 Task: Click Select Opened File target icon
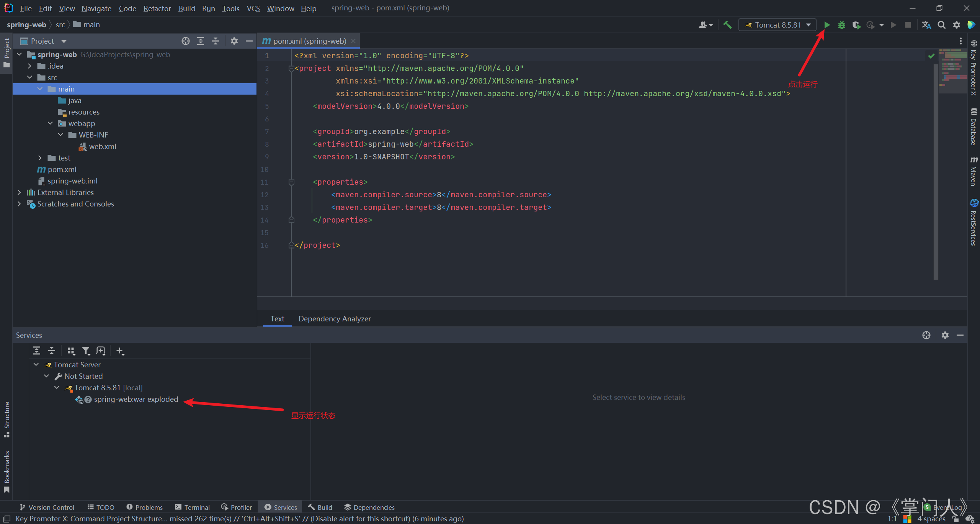[186, 41]
